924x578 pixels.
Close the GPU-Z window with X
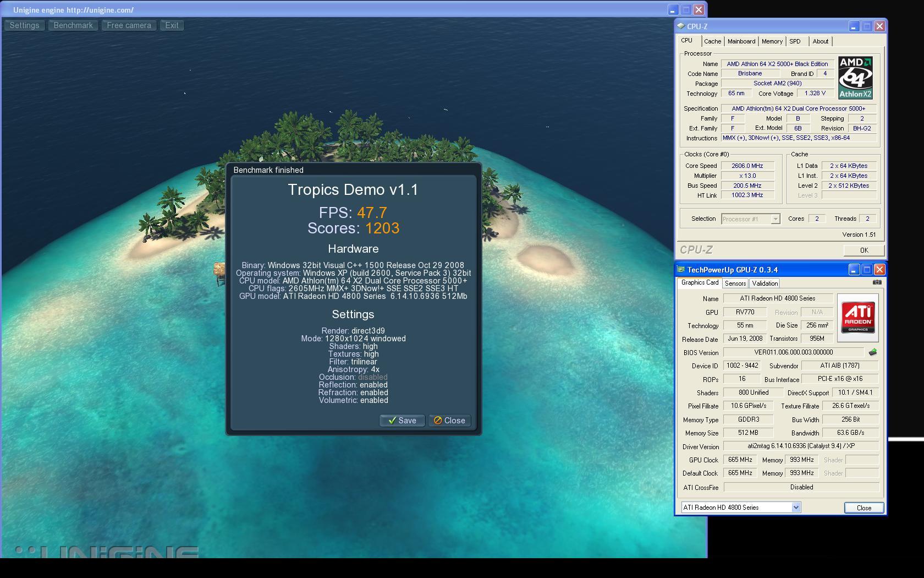(879, 269)
